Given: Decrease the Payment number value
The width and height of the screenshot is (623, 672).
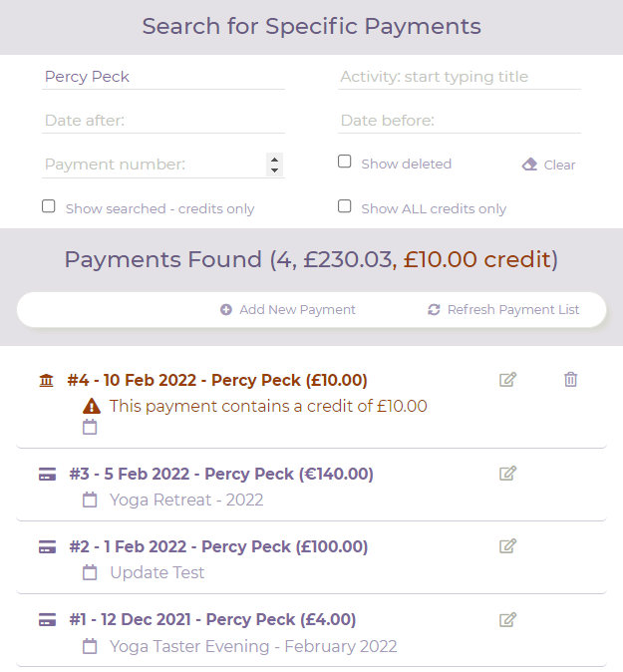Looking at the screenshot, I should (x=275, y=170).
